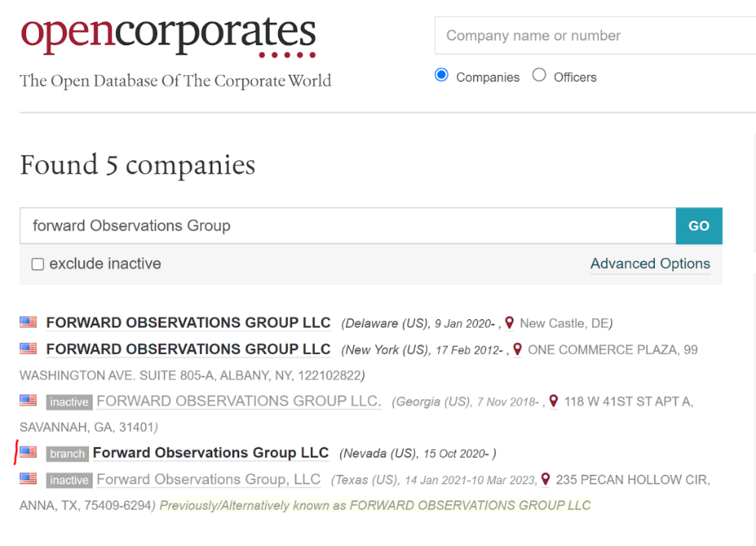Click the US flag beside the Texas result
This screenshot has height=546, width=756.
(28, 479)
